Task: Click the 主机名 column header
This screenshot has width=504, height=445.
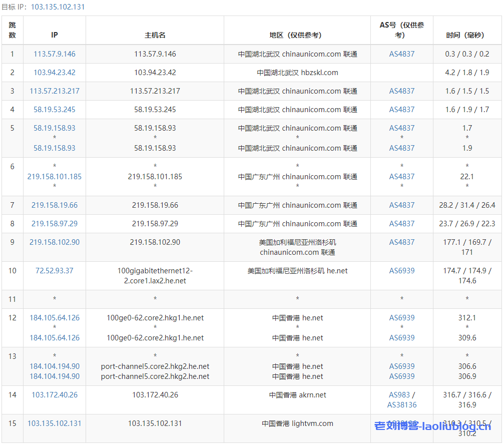Action: pos(155,35)
